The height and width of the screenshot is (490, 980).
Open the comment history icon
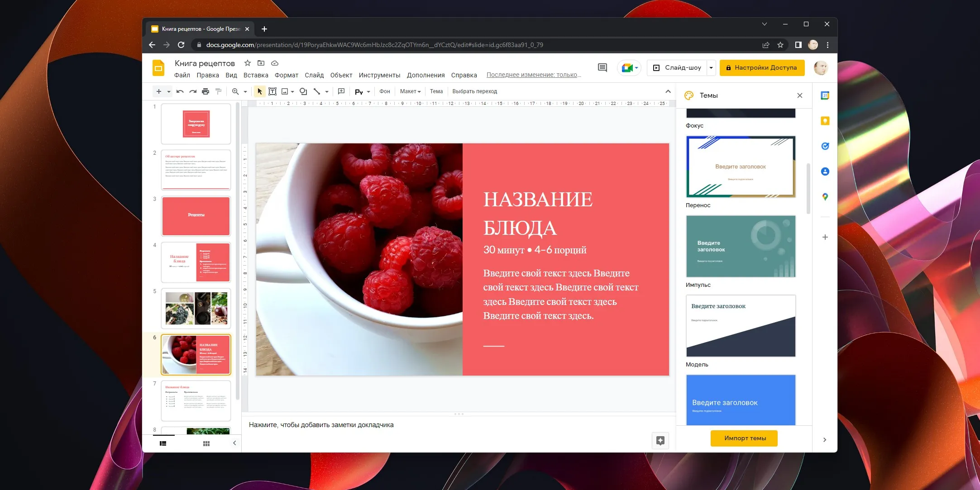tap(602, 68)
